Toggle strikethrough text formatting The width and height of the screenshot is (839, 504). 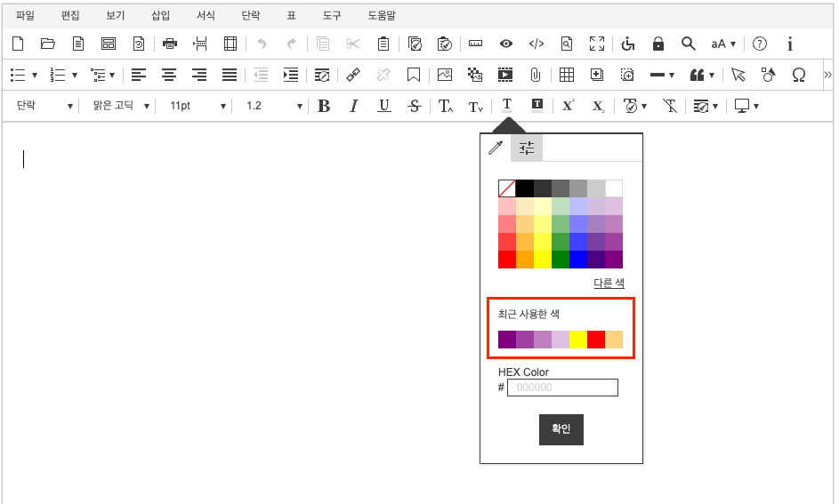pyautogui.click(x=414, y=106)
